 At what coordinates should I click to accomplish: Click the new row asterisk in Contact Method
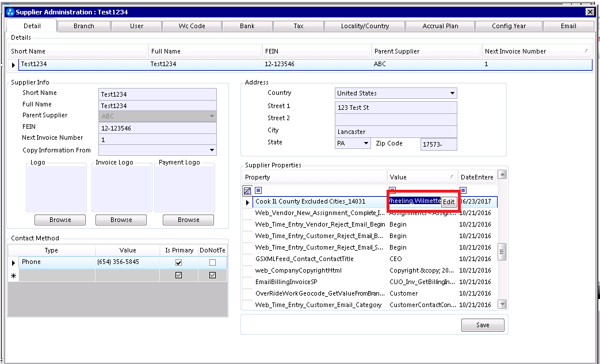[13, 275]
